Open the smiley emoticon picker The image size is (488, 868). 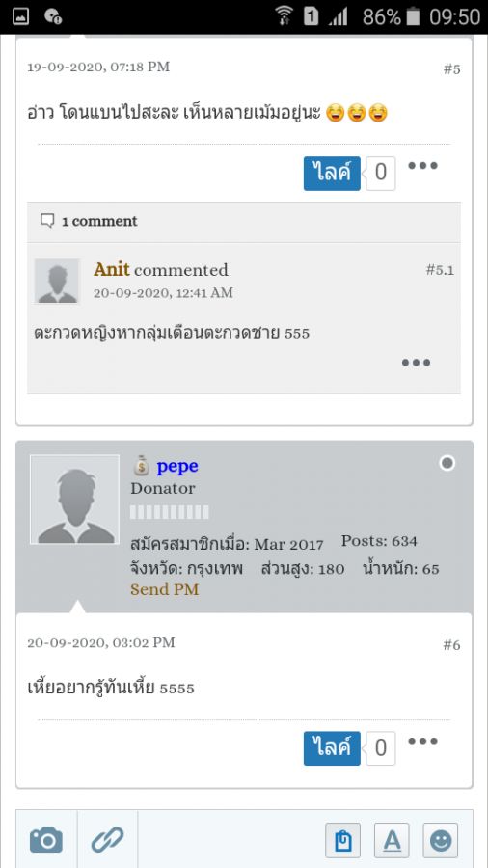(x=441, y=841)
